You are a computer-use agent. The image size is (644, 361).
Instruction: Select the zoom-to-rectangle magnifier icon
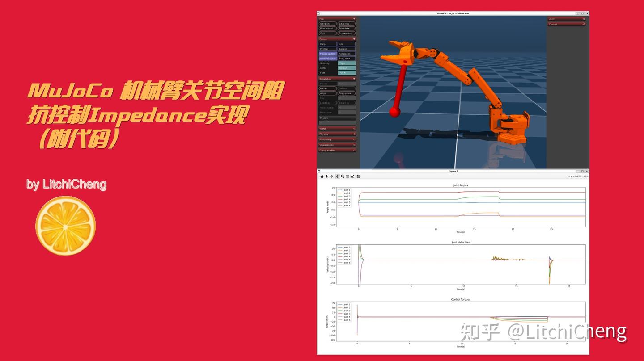click(x=343, y=176)
